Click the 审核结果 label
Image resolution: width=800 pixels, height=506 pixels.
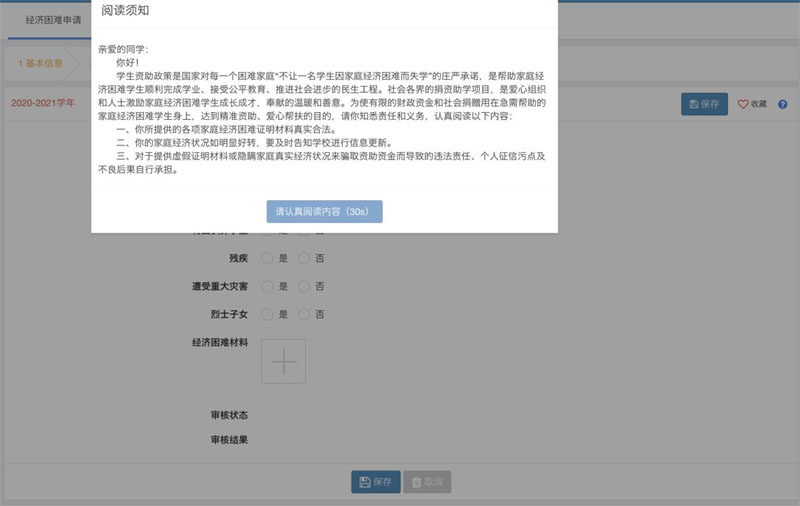pos(228,439)
